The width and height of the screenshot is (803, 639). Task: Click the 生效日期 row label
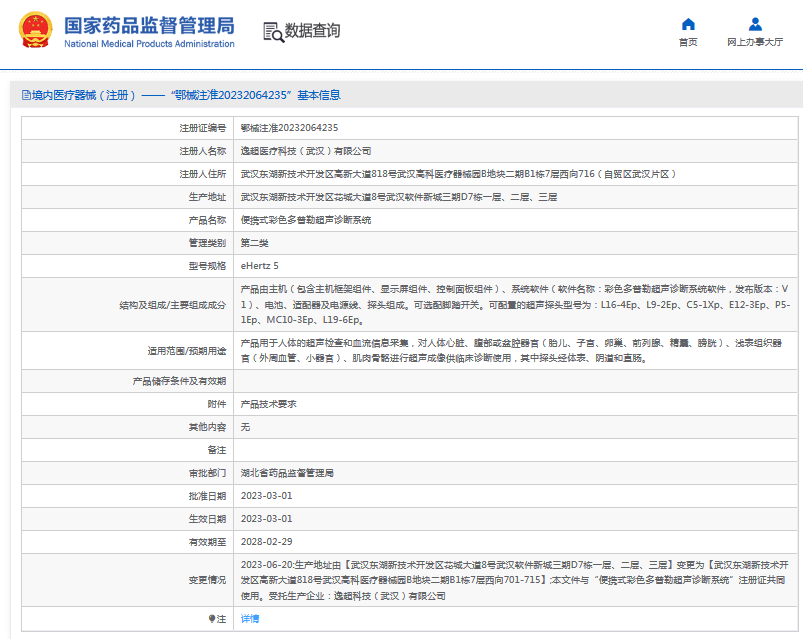207,519
